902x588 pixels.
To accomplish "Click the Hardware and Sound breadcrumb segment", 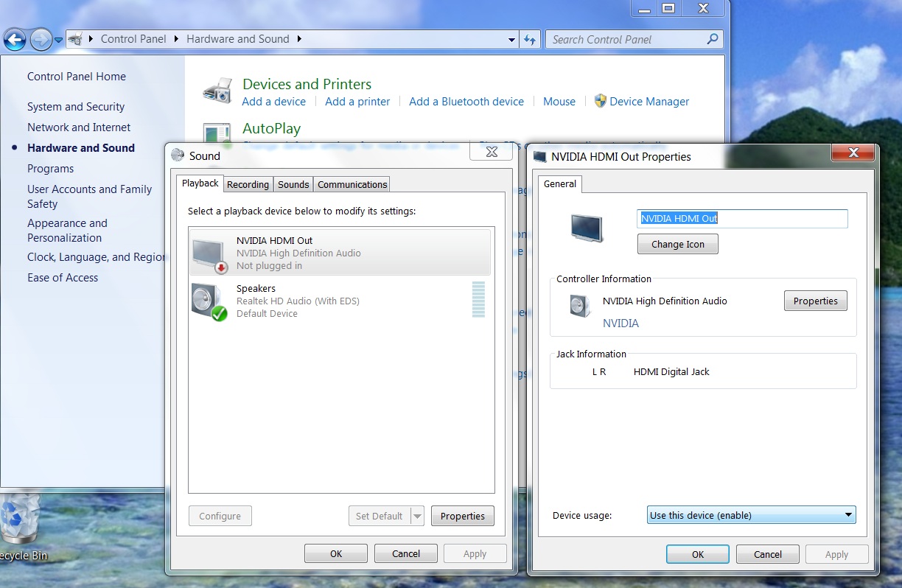I will 238,39.
